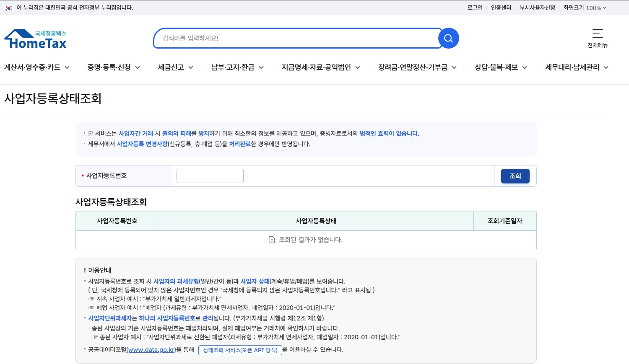Expand the 계산서·영수증·카드 menu
This screenshot has height=364, width=629.
coord(36,67)
